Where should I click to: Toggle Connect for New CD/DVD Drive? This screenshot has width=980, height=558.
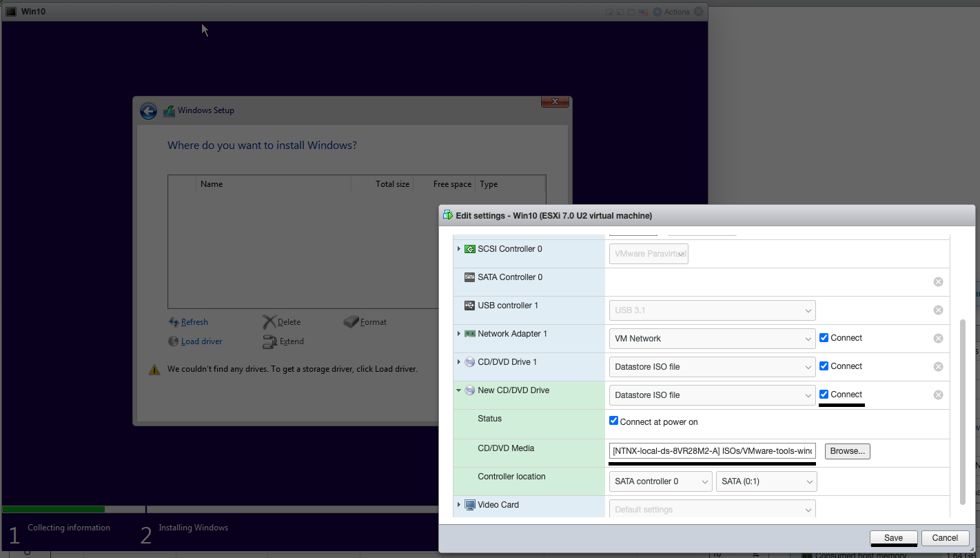pyautogui.click(x=824, y=395)
